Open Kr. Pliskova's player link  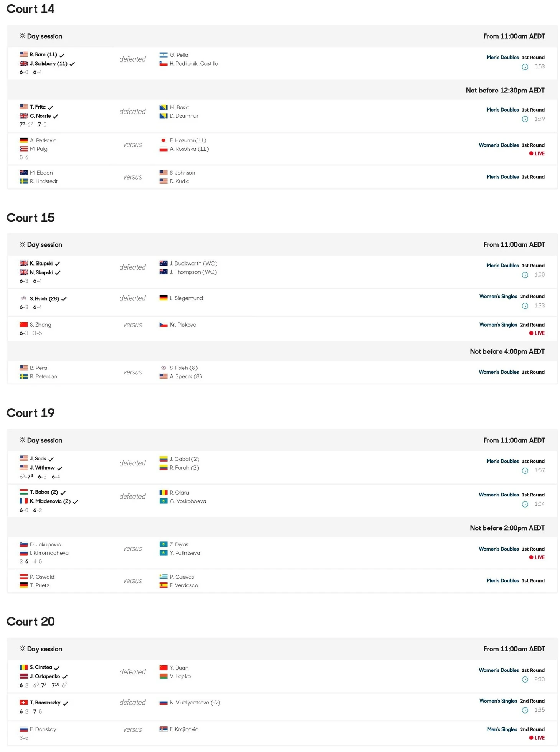click(183, 325)
